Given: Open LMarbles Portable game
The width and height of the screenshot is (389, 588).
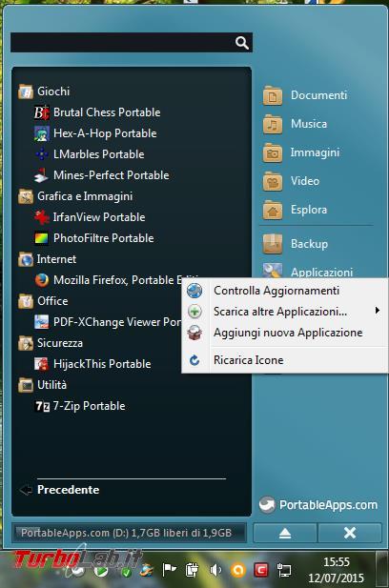Looking at the screenshot, I should (x=90, y=154).
